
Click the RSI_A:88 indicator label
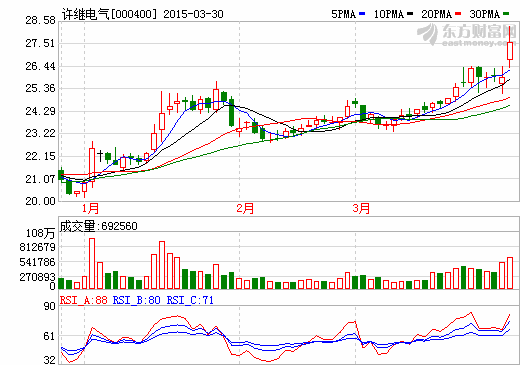point(84,300)
